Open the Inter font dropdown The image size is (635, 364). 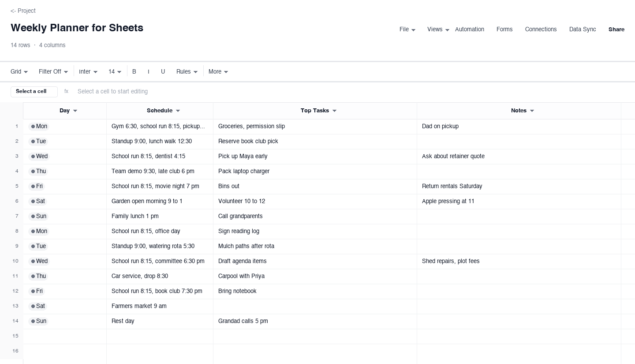[88, 71]
